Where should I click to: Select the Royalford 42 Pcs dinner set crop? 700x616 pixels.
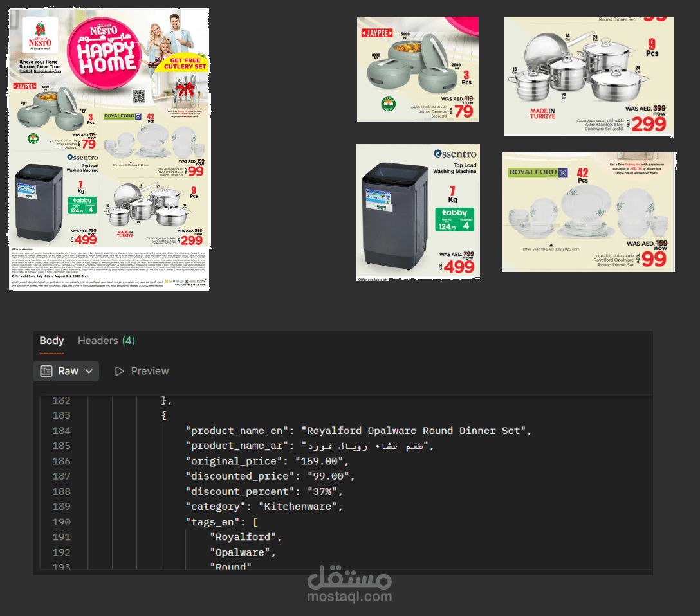click(589, 212)
